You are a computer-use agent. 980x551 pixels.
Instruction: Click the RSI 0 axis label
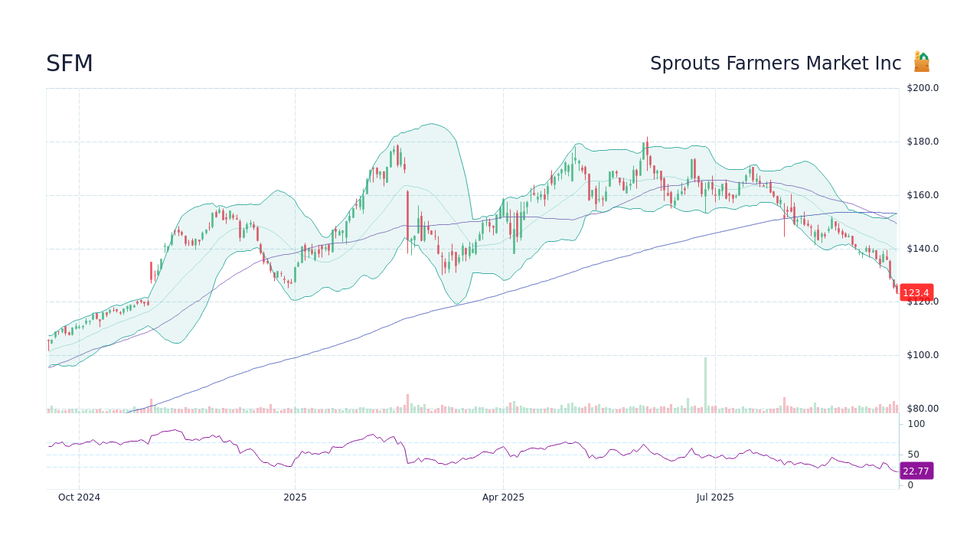click(x=910, y=485)
